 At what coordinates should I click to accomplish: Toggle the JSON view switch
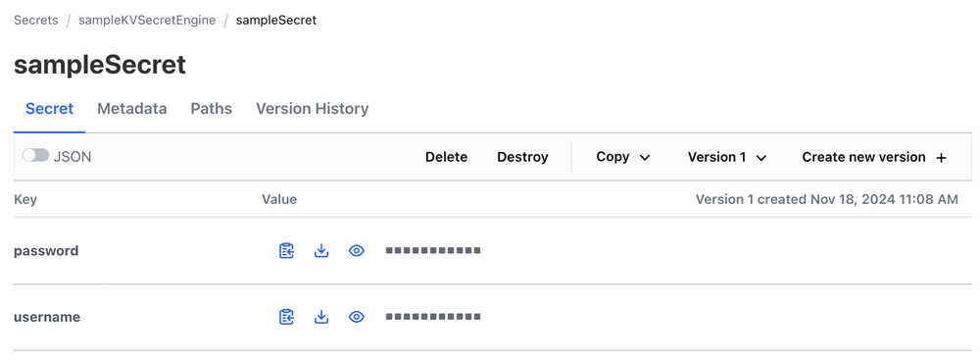[35, 156]
